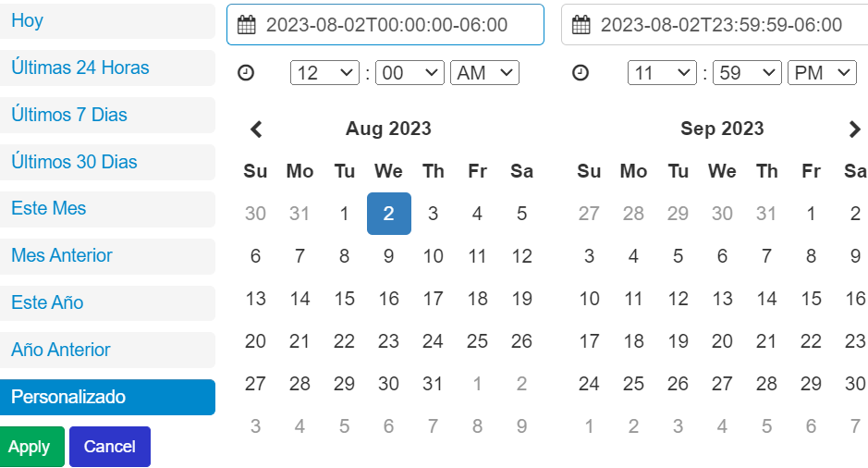Open end hour dropdown showing 11
The height and width of the screenshot is (468, 868).
coord(662,72)
